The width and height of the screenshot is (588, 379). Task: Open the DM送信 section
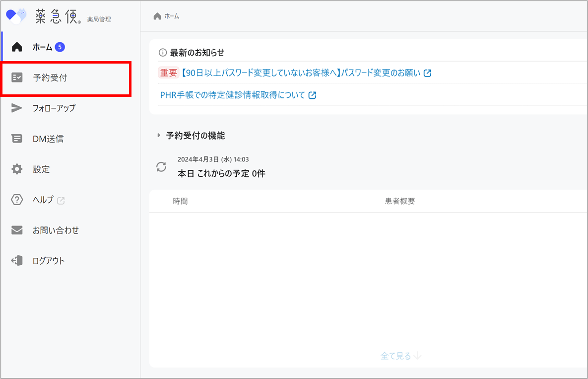tap(47, 138)
